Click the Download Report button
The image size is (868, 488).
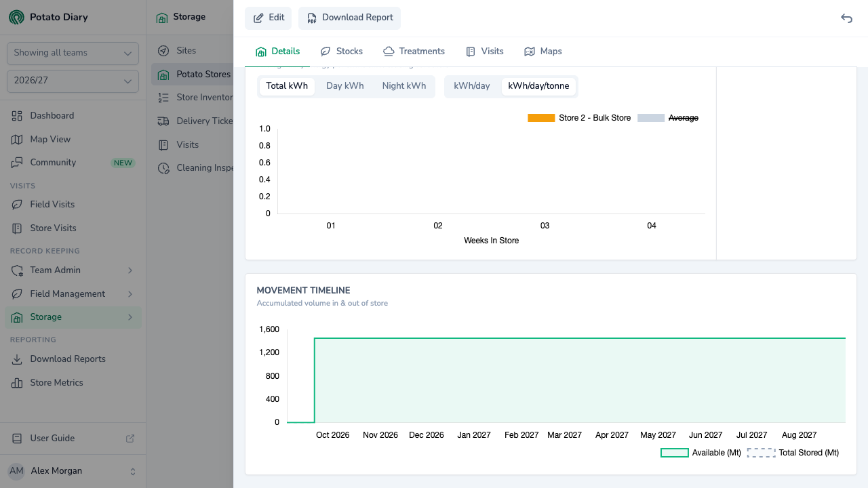[x=349, y=18]
